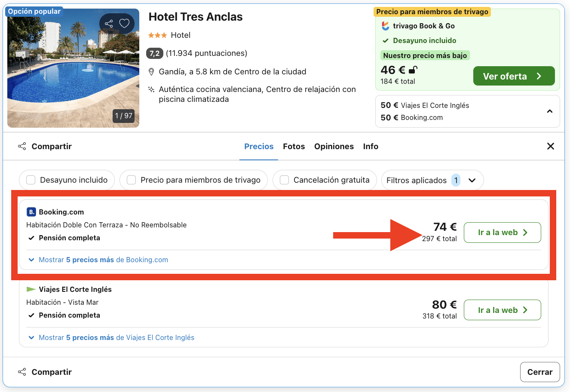Click the heart icon to save the hotel
Image resolution: width=570 pixels, height=392 pixels.
(x=124, y=23)
